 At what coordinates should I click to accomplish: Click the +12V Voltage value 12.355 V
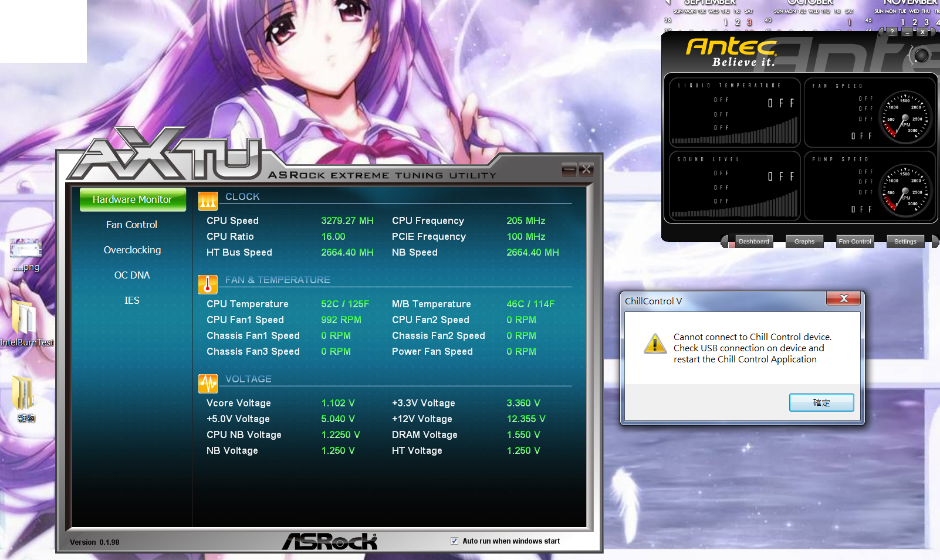click(526, 419)
